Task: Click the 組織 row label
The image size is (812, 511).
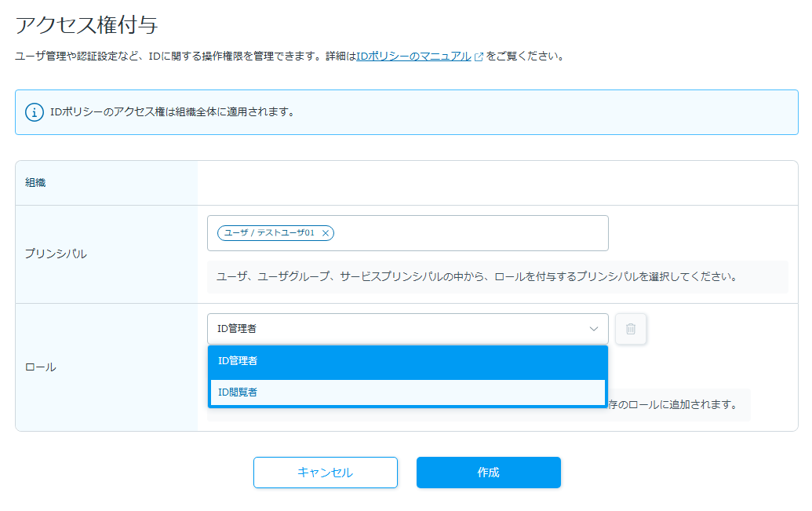Action: click(35, 183)
